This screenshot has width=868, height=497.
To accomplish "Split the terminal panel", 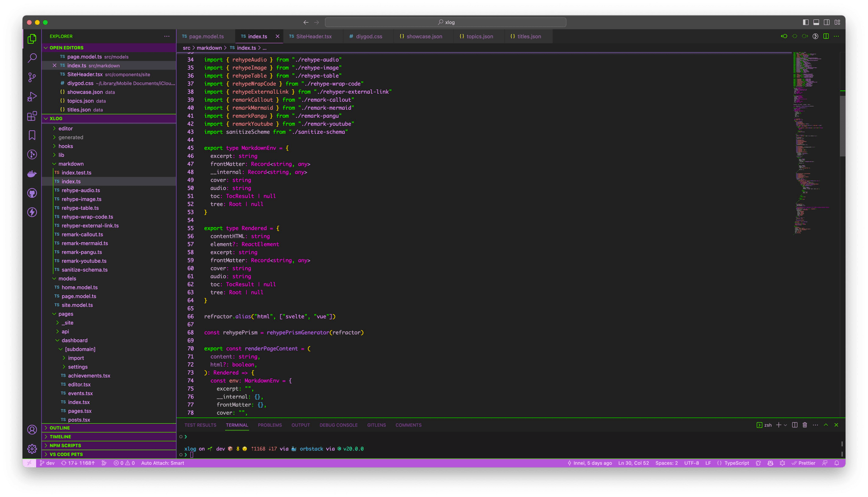I will pyautogui.click(x=795, y=425).
